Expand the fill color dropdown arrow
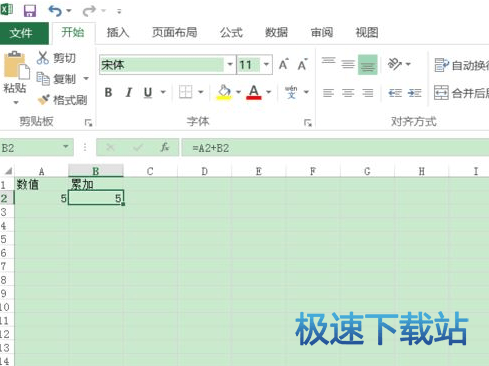 pyautogui.click(x=238, y=92)
